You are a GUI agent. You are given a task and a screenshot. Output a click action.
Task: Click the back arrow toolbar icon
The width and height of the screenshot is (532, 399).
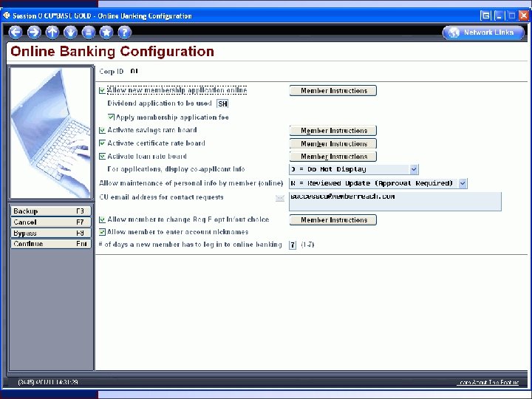point(16,33)
